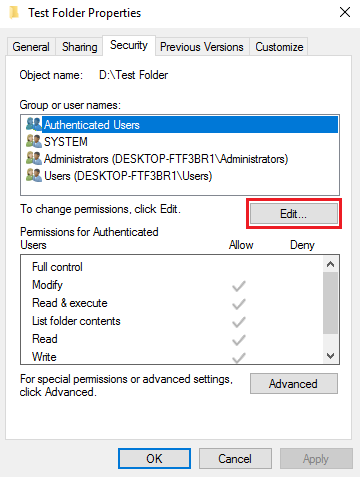360x477 pixels.
Task: Click the permissions list scrollbar thumb
Action: [x=330, y=303]
